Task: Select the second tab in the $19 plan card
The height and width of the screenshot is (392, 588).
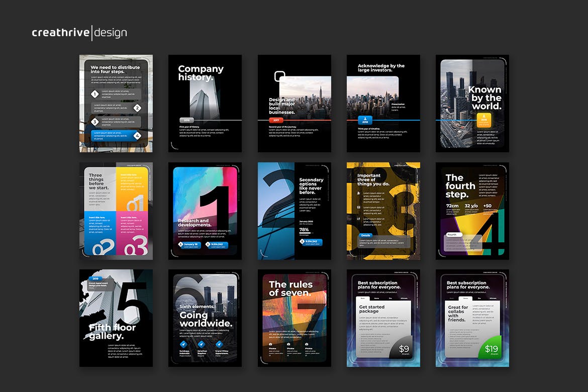Action: coord(465,298)
